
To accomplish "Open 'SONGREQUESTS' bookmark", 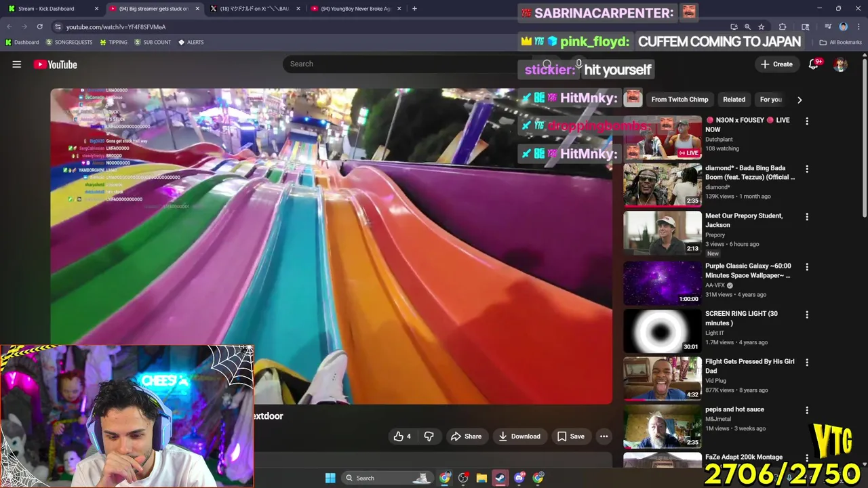I will pyautogui.click(x=69, y=42).
